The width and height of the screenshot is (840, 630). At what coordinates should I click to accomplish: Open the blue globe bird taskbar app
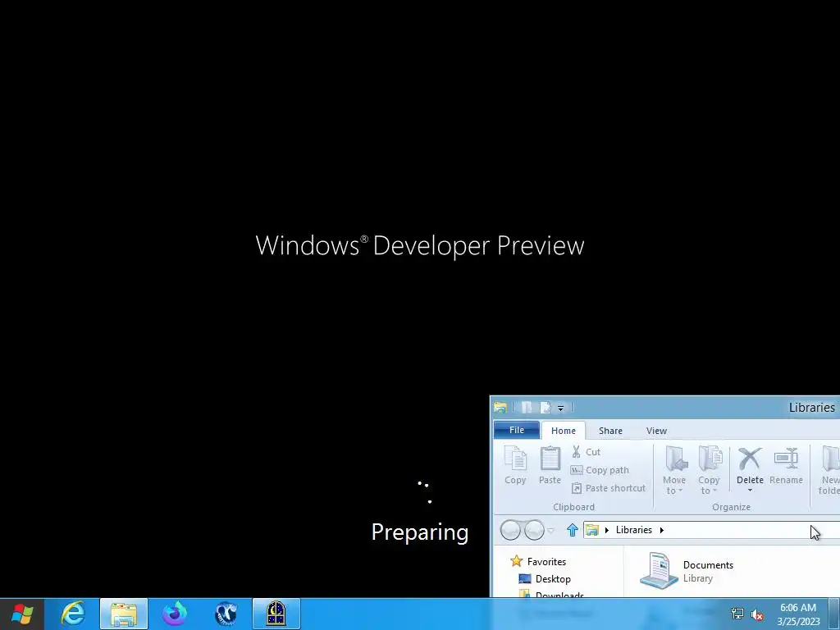226,614
